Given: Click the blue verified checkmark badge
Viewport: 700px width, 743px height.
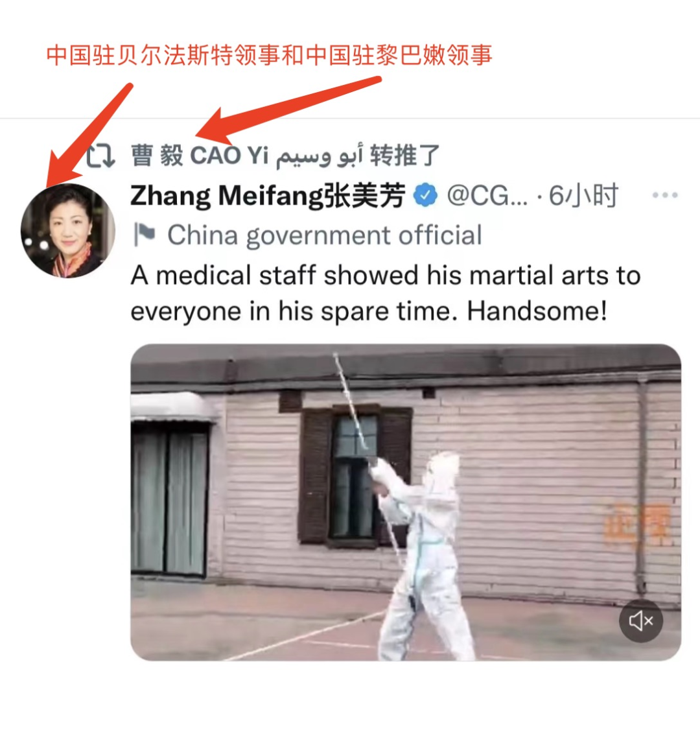Looking at the screenshot, I should pyautogui.click(x=425, y=195).
